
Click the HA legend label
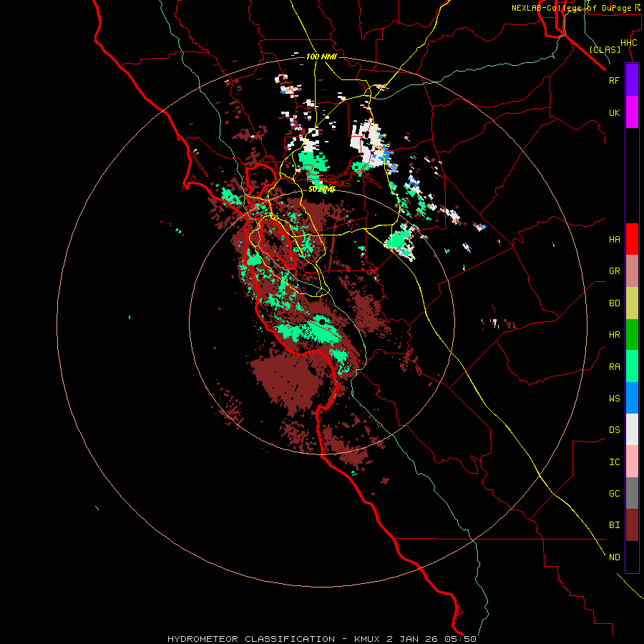(x=614, y=239)
